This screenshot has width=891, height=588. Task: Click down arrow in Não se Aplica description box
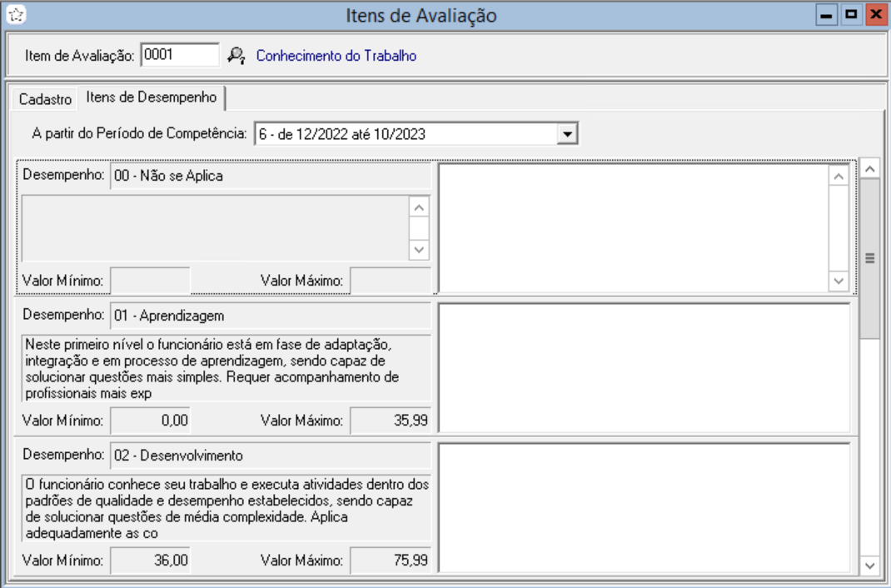coord(419,250)
